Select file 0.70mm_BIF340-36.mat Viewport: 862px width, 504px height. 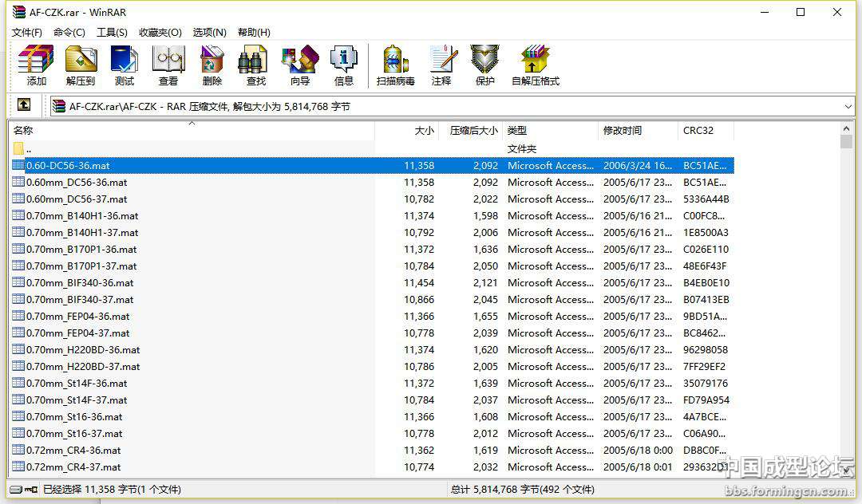pyautogui.click(x=80, y=283)
